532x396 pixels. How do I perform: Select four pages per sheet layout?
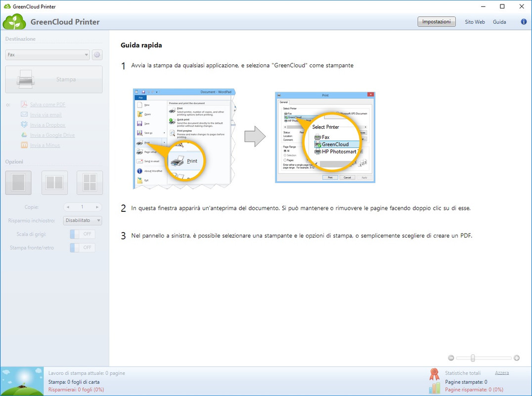point(89,183)
